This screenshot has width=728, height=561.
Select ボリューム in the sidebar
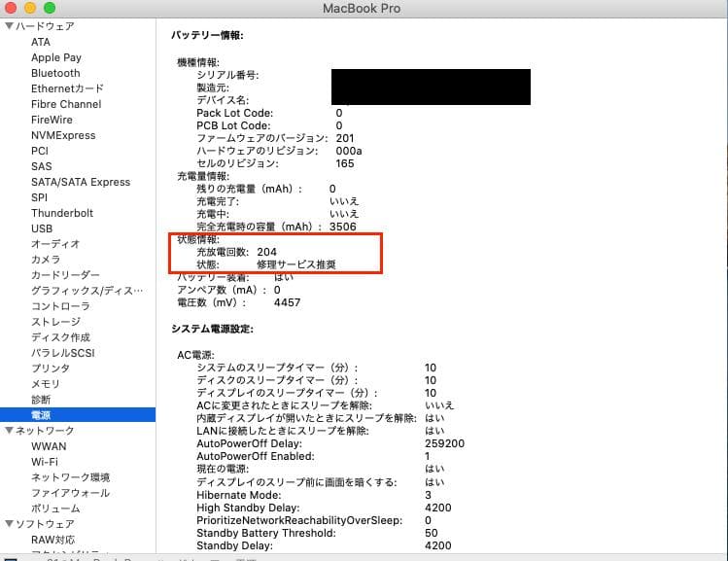pos(55,508)
